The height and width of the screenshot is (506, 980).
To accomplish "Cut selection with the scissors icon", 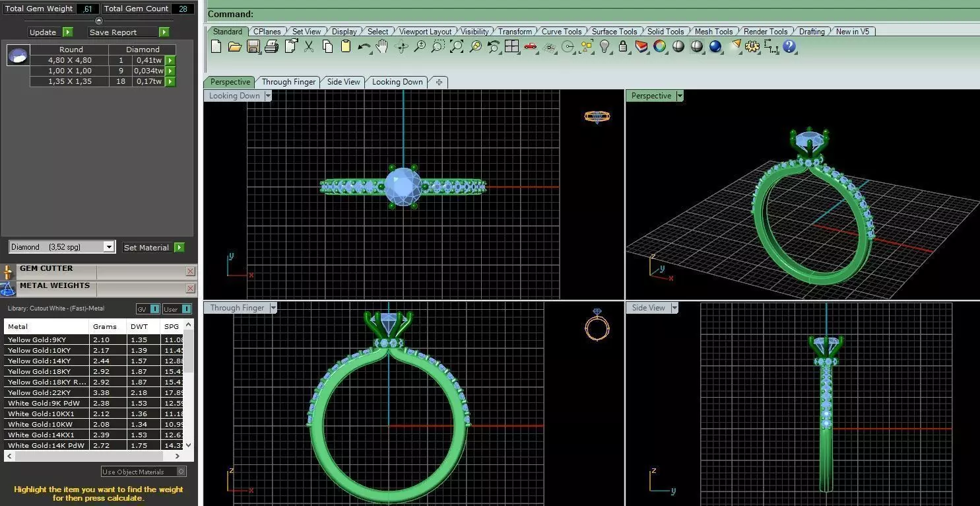I will point(309,46).
